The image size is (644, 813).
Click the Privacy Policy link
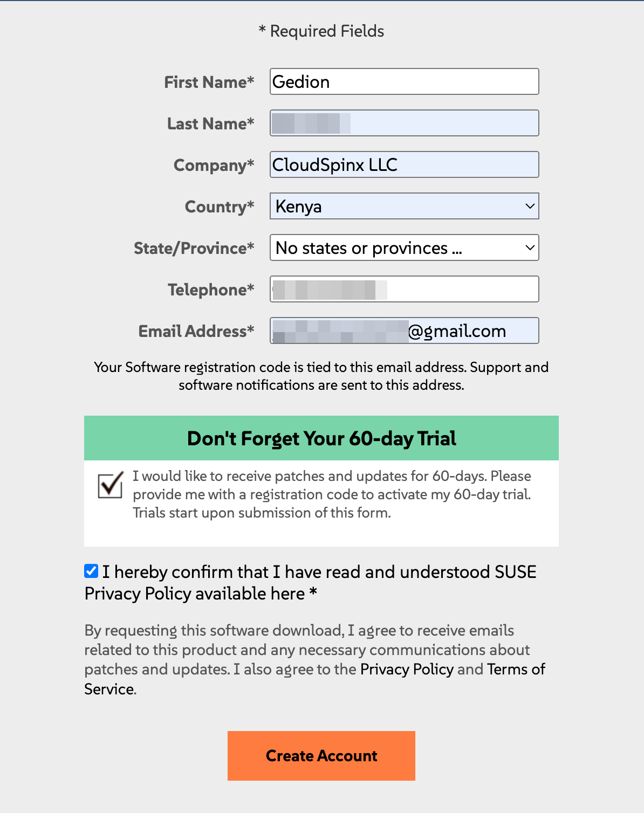click(408, 669)
